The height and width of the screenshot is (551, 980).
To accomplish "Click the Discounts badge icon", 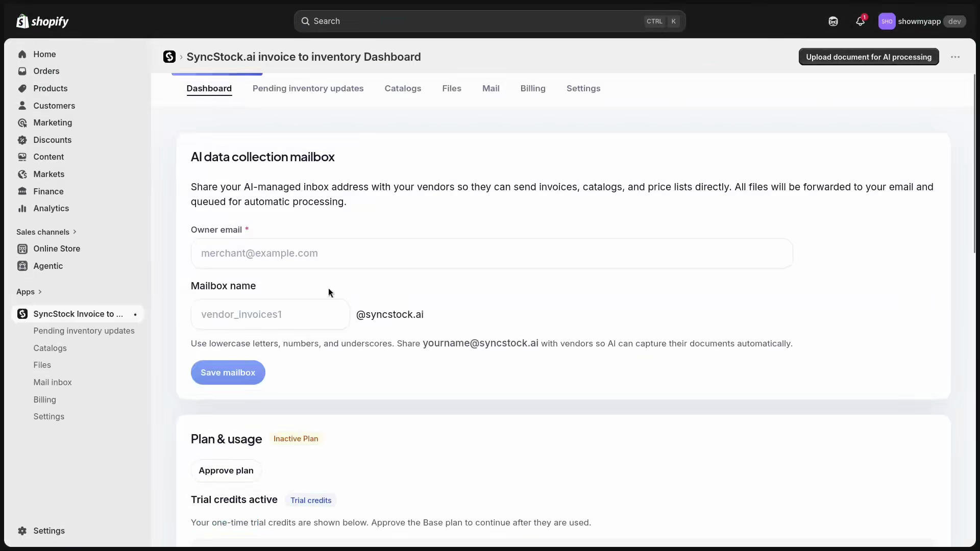I will 22,140.
